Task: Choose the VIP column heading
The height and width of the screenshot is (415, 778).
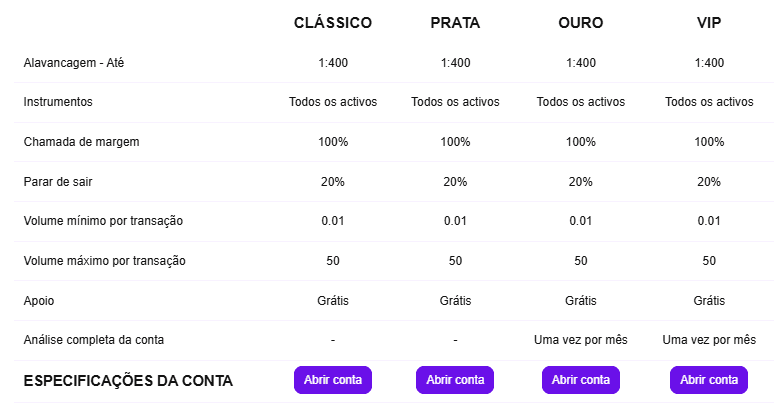Action: coord(709,23)
